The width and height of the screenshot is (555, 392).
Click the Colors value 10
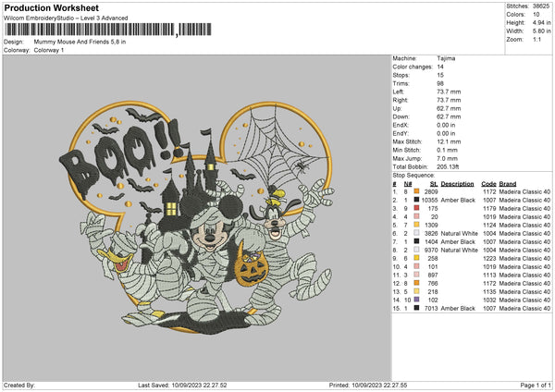coord(536,15)
